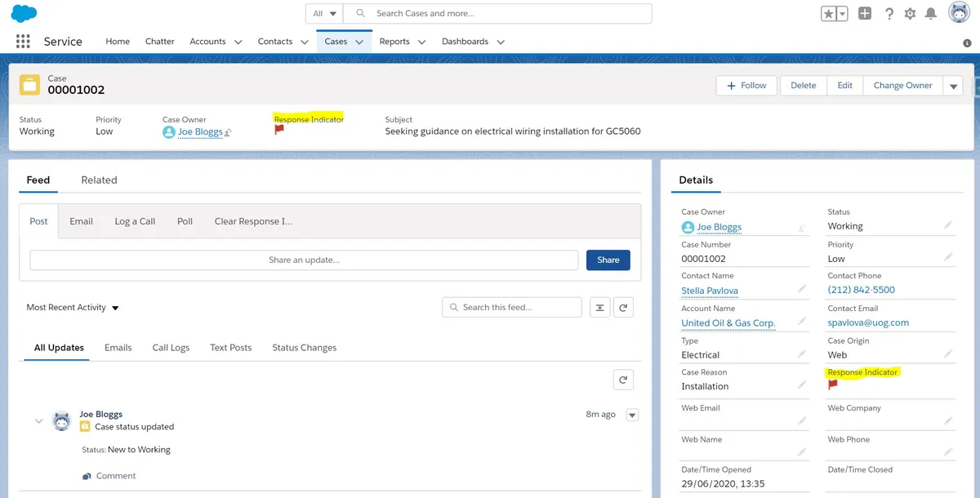Screen dimensions: 980x498
Task: Click the blue Share button
Action: click(608, 260)
